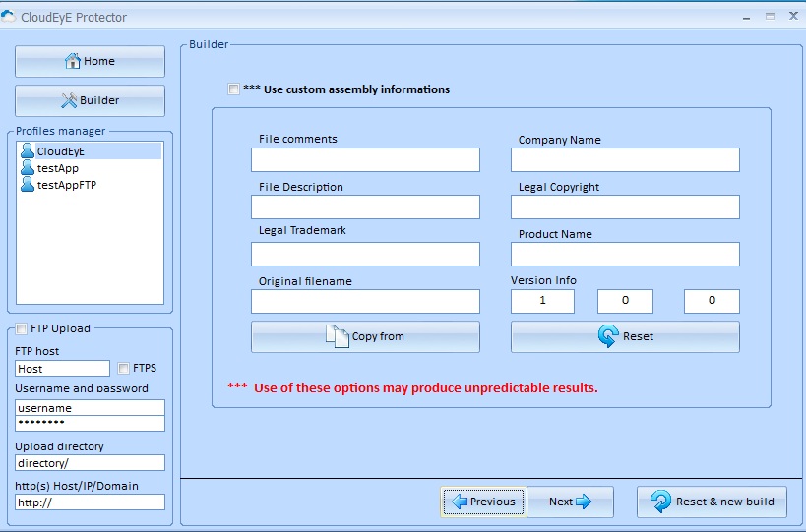Click the circular arrow icon on the Reset button
This screenshot has width=806, height=532.
(x=608, y=336)
